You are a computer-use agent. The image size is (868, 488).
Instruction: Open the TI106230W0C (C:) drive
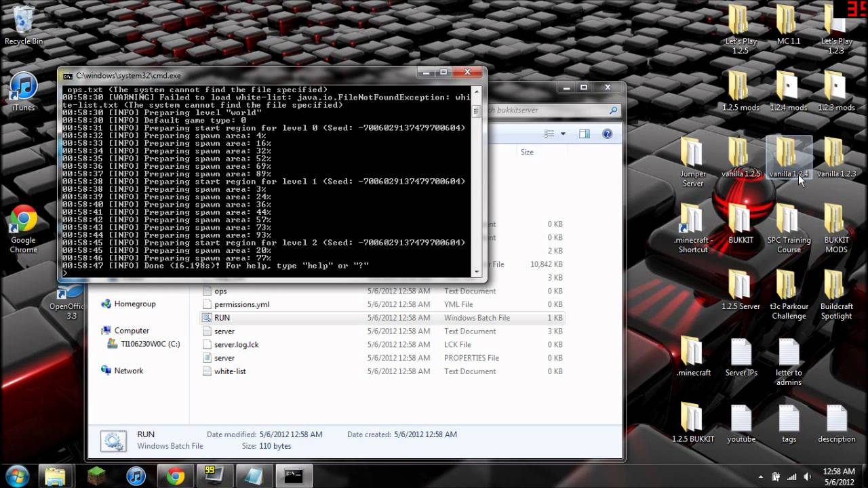tap(144, 344)
